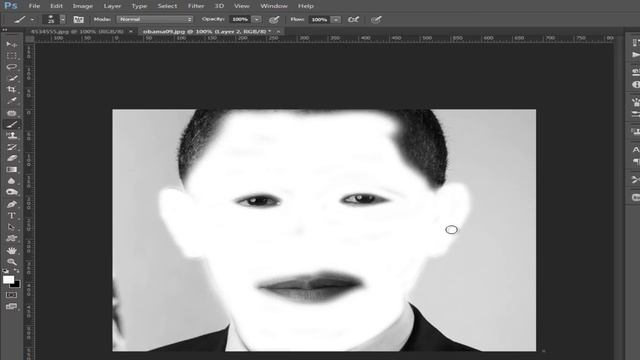640x360 pixels.
Task: Click the Opacity value field
Action: click(240, 19)
